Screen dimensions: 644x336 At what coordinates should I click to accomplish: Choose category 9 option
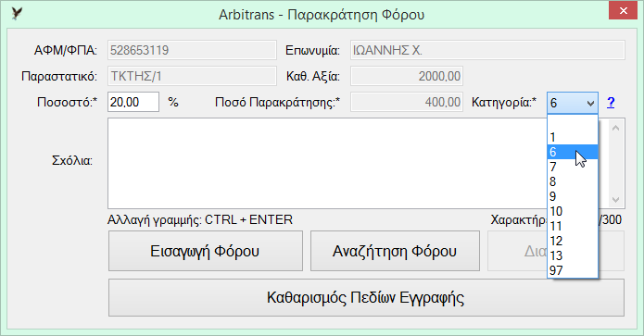(x=573, y=196)
